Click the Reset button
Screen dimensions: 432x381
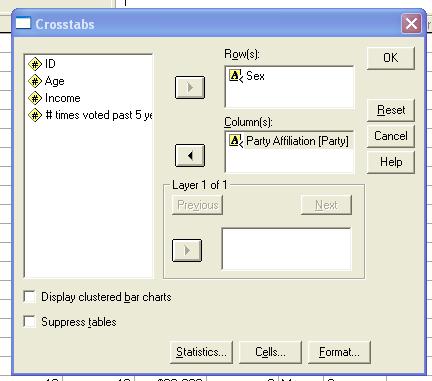(x=391, y=110)
